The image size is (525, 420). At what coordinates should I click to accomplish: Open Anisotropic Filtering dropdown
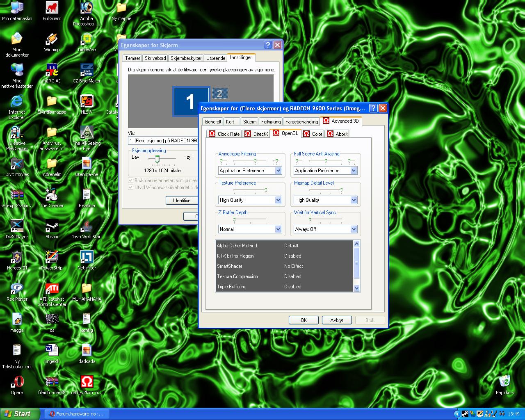coord(278,171)
